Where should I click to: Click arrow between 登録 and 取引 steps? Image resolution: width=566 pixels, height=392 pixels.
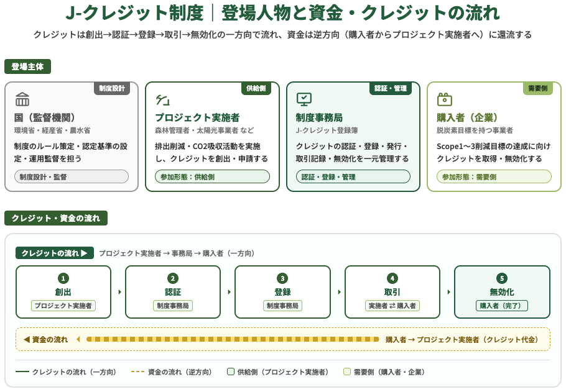[x=340, y=292]
